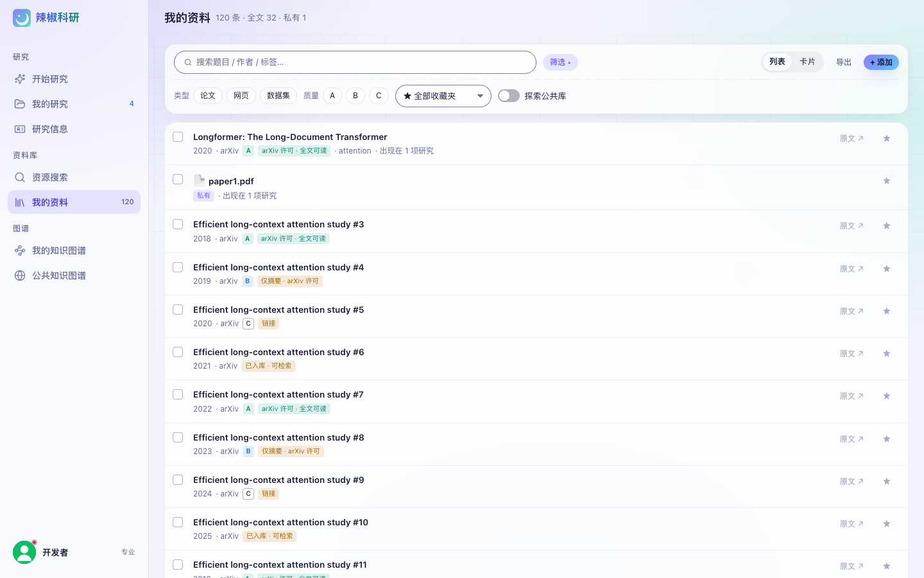Viewport: 924px width, 578px height.
Task: Filter type by 网页
Action: (x=241, y=96)
